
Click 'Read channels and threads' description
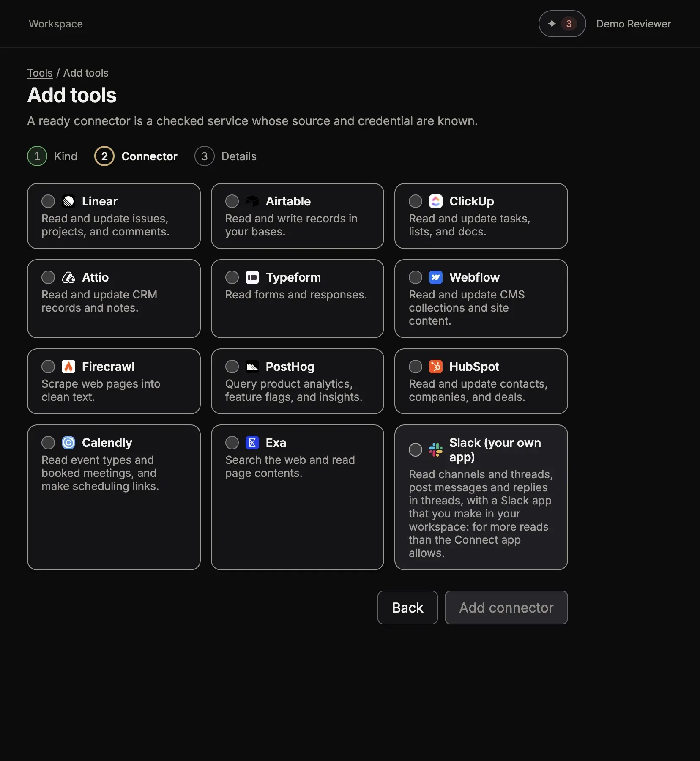pos(481,514)
